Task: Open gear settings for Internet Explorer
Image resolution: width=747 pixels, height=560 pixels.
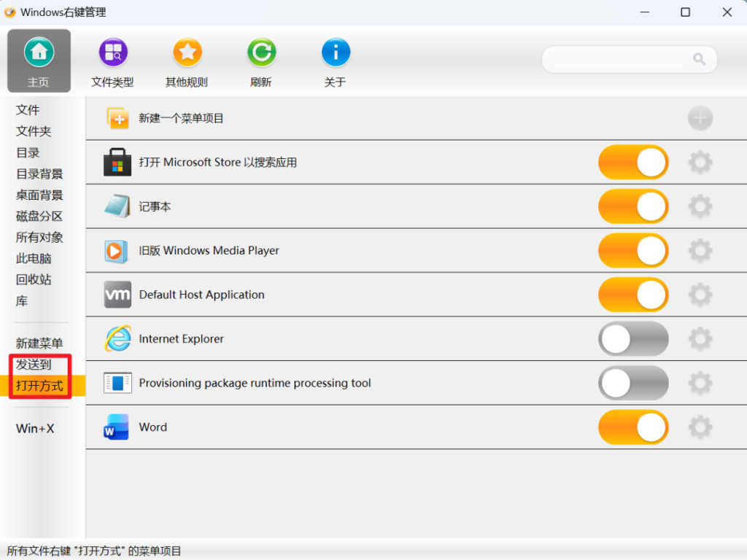Action: (x=700, y=338)
